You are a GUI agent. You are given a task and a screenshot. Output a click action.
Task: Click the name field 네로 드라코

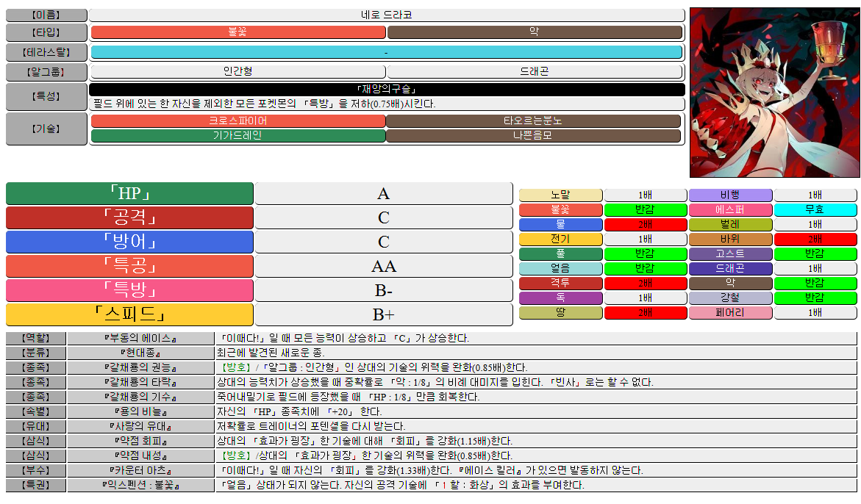[387, 15]
